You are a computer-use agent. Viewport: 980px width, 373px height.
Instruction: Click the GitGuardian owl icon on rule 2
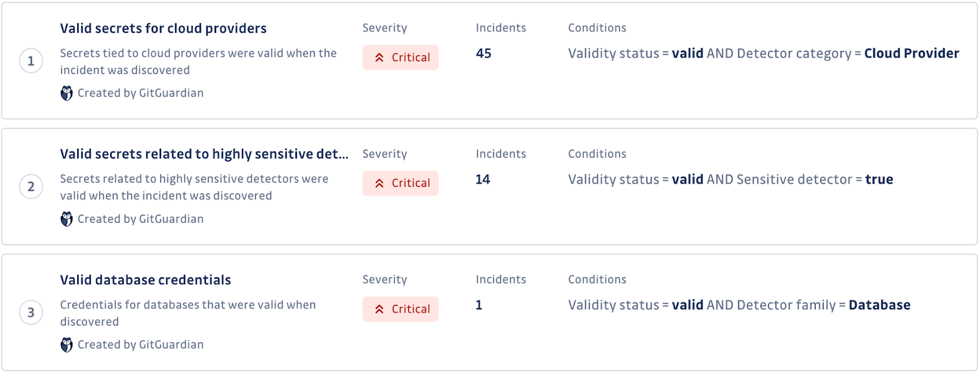click(x=67, y=219)
